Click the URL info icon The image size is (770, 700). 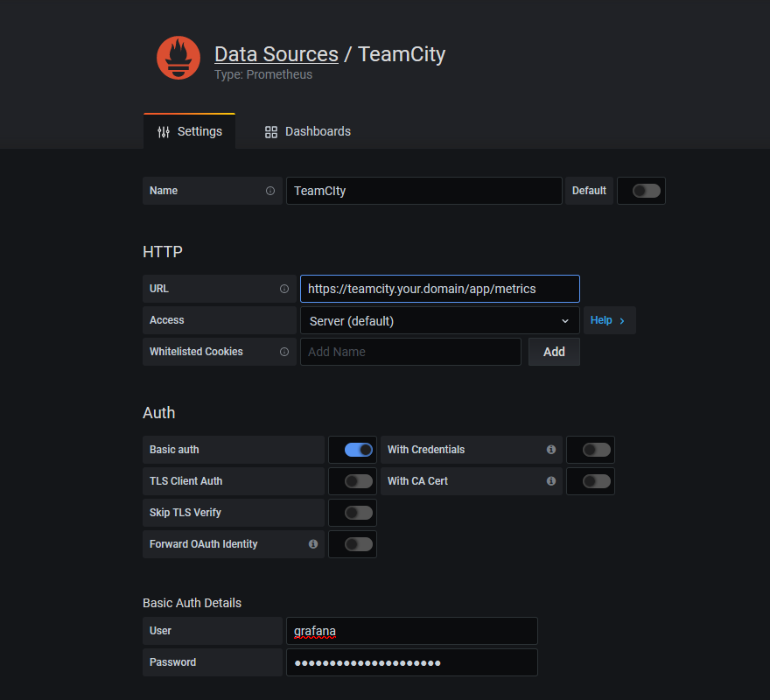click(x=284, y=289)
